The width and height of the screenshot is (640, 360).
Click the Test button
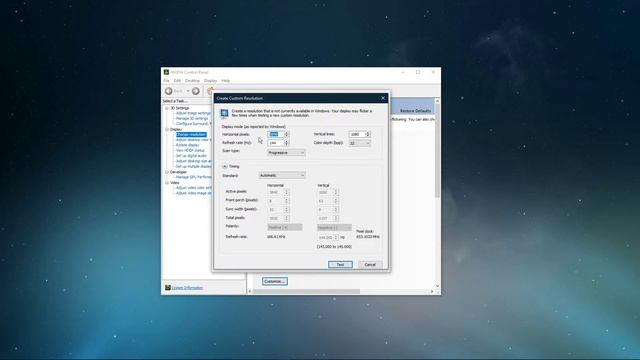click(340, 264)
